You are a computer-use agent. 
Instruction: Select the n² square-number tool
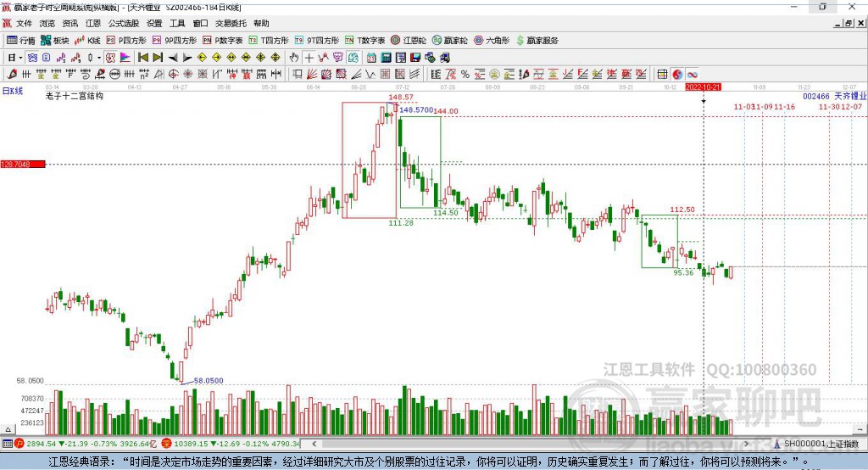coord(144,75)
